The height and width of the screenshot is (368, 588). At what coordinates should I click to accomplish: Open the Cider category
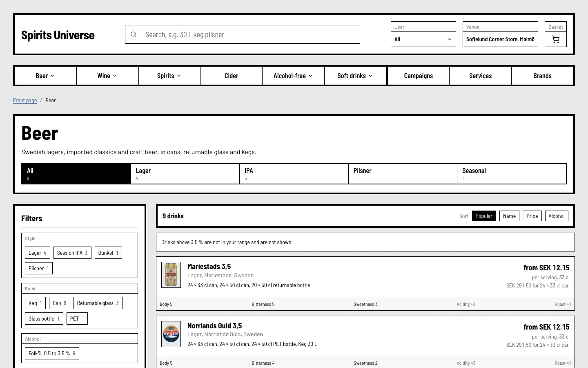pyautogui.click(x=231, y=76)
